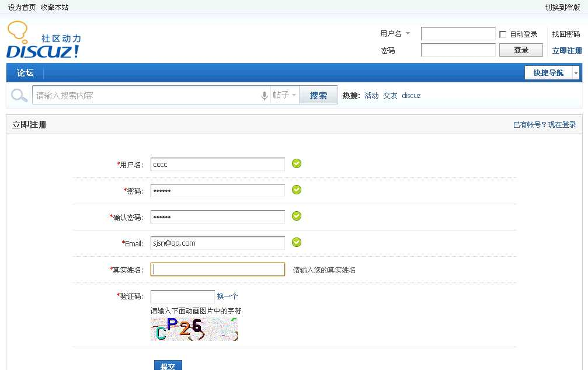The width and height of the screenshot is (588, 370).
Task: Click the captcha image
Action: [x=194, y=329]
